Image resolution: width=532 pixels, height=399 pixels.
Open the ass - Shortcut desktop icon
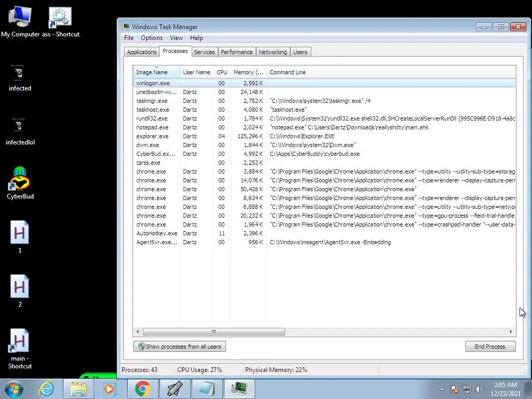[x=60, y=21]
